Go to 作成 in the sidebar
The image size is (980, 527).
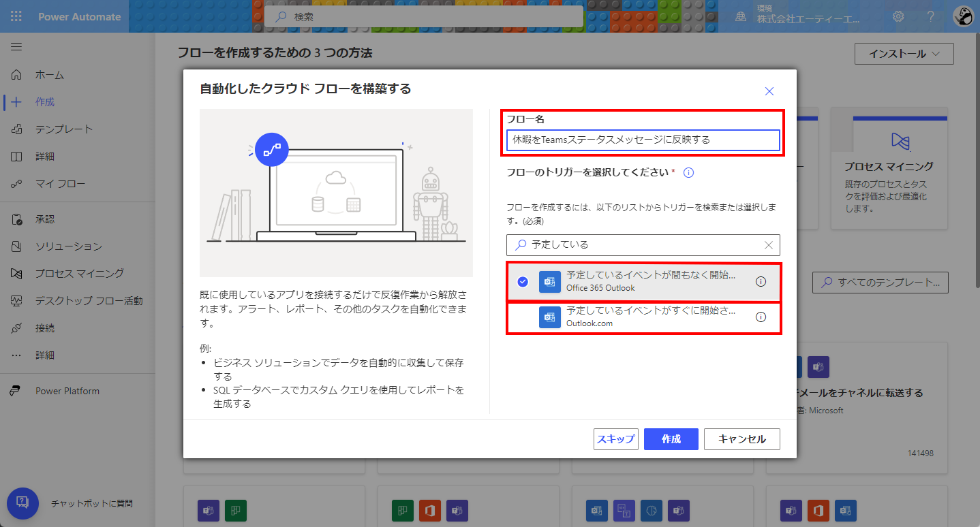point(45,102)
